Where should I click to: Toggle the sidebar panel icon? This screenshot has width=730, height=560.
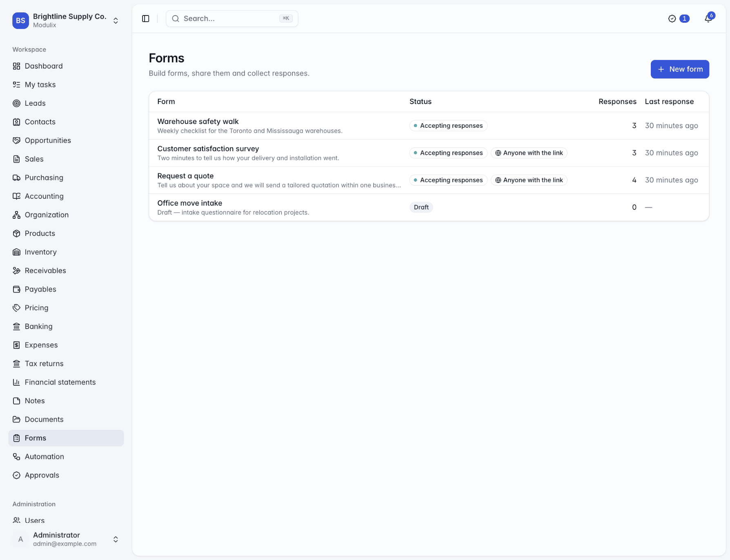(x=146, y=19)
